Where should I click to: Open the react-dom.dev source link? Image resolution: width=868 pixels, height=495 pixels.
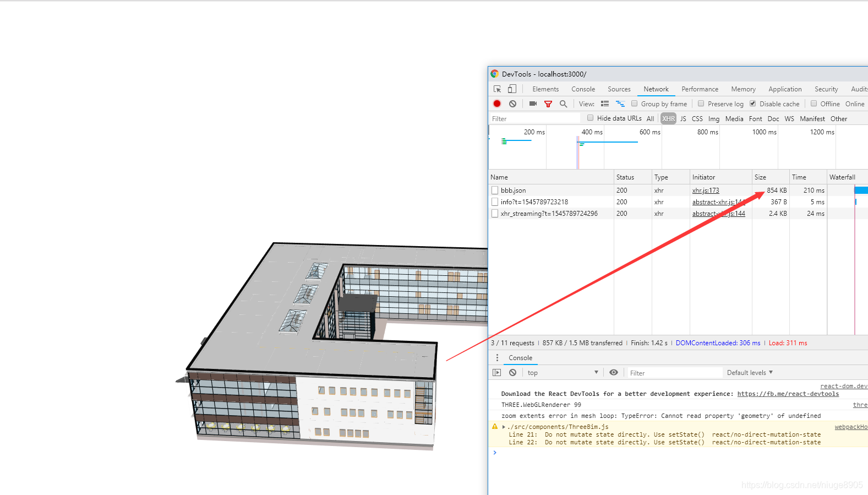844,386
